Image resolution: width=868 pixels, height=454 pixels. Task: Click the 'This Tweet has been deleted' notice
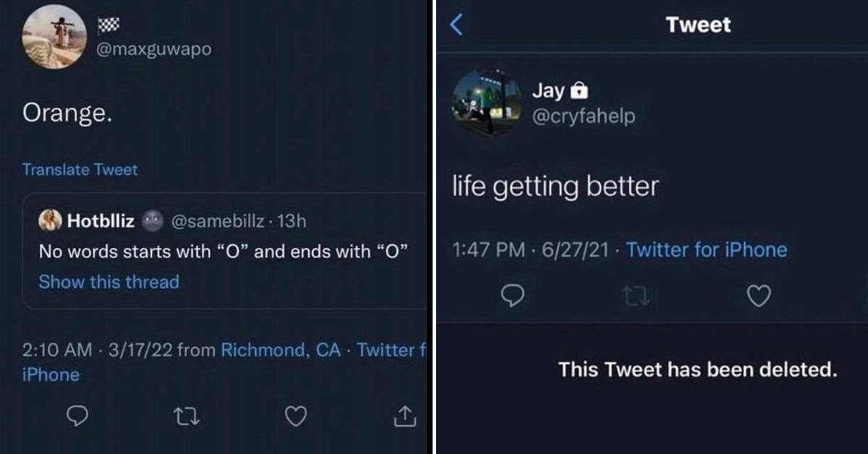tap(697, 369)
